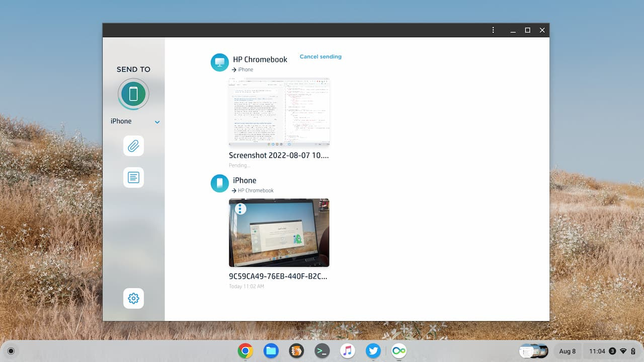Open the attach file paperclip button
This screenshot has height=362, width=644.
pos(133,146)
